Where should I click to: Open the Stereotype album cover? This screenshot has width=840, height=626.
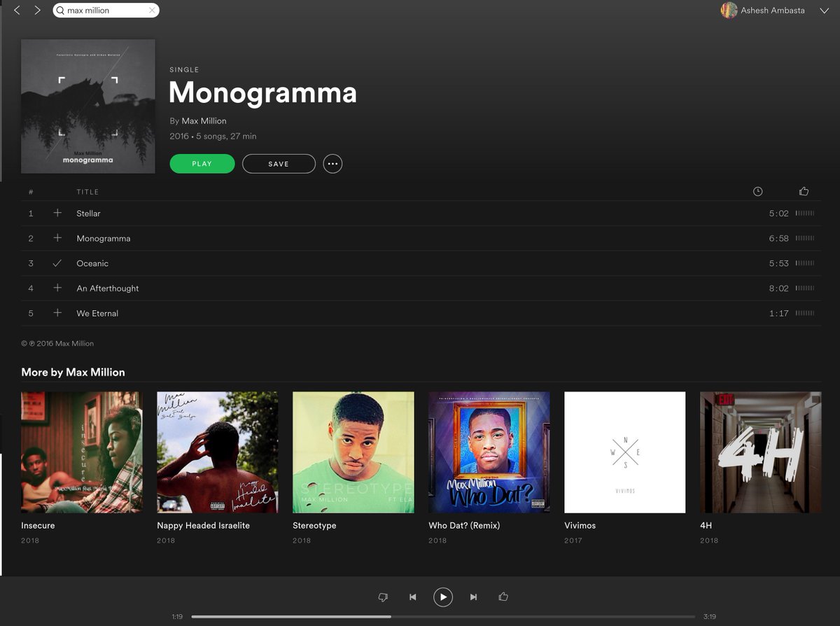click(x=353, y=452)
